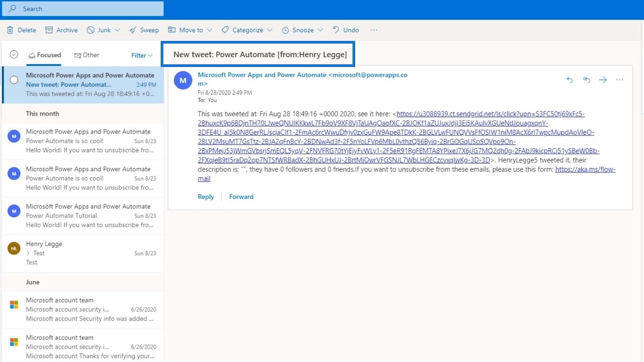Click the Forward arrow icon in message header
The height and width of the screenshot is (362, 644).
[603, 80]
